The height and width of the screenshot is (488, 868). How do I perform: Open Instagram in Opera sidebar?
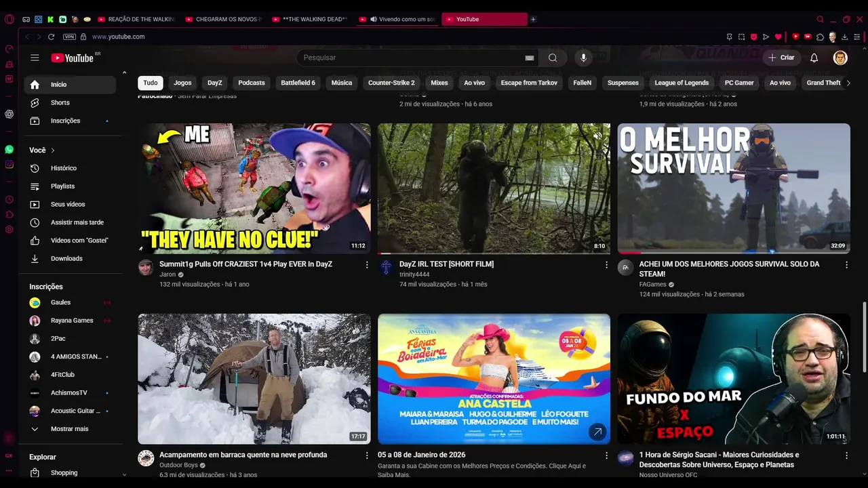(x=9, y=165)
